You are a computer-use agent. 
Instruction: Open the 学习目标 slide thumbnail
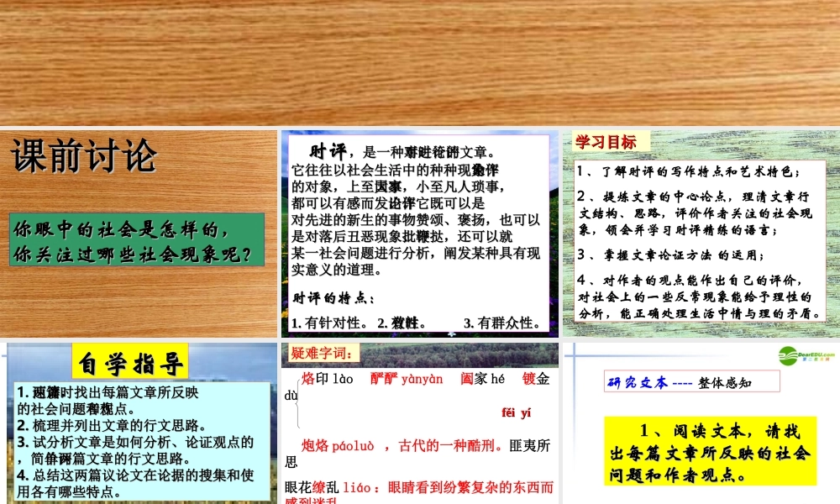pos(701,234)
